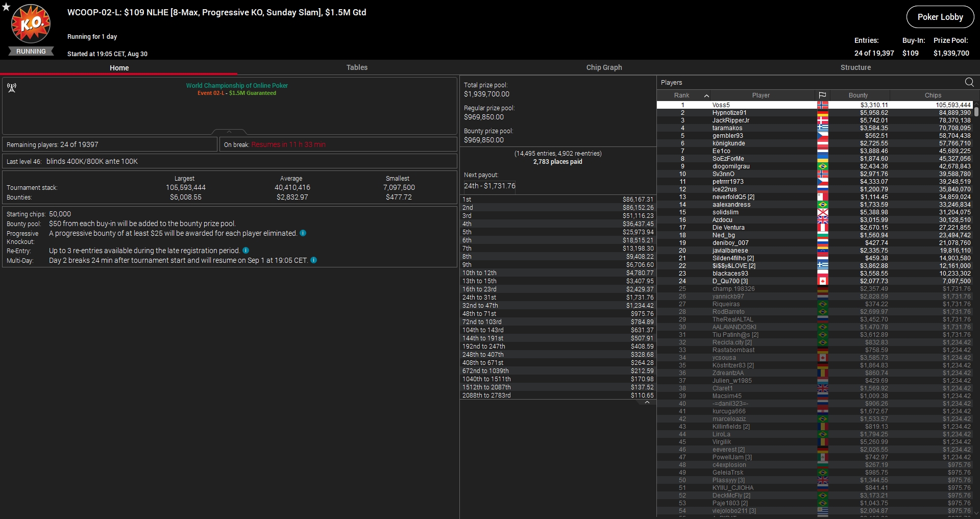Click the K.O. tournament logo
Viewport: 980px width, 519px height.
click(x=31, y=24)
